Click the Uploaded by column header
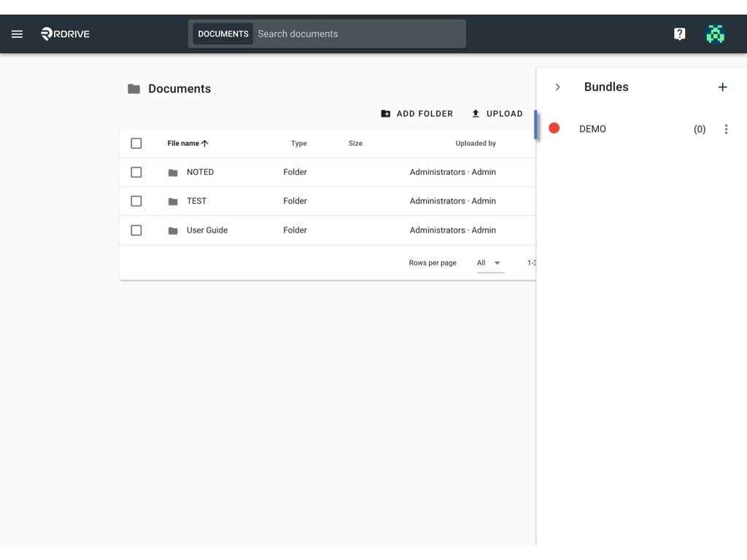Viewport: 747px width, 560px height. [476, 144]
